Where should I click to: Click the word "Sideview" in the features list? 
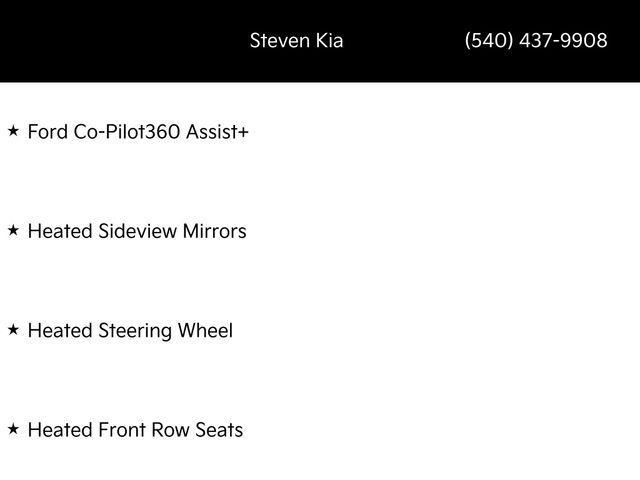(x=137, y=231)
